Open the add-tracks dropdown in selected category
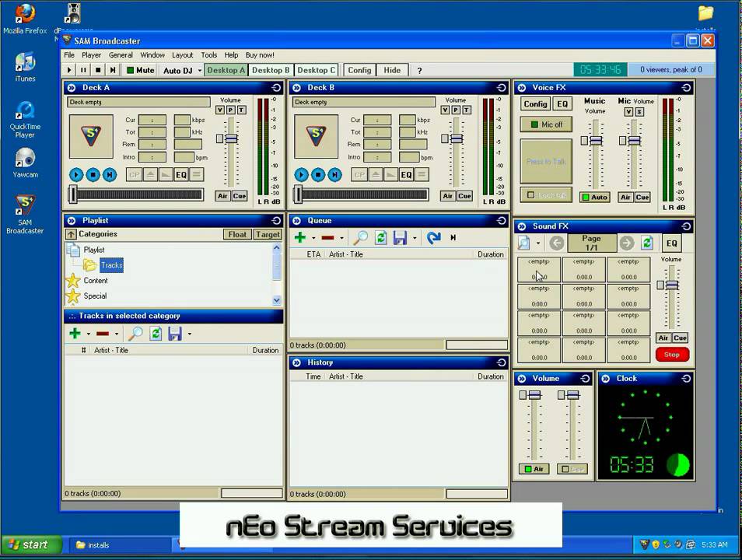 pos(88,334)
